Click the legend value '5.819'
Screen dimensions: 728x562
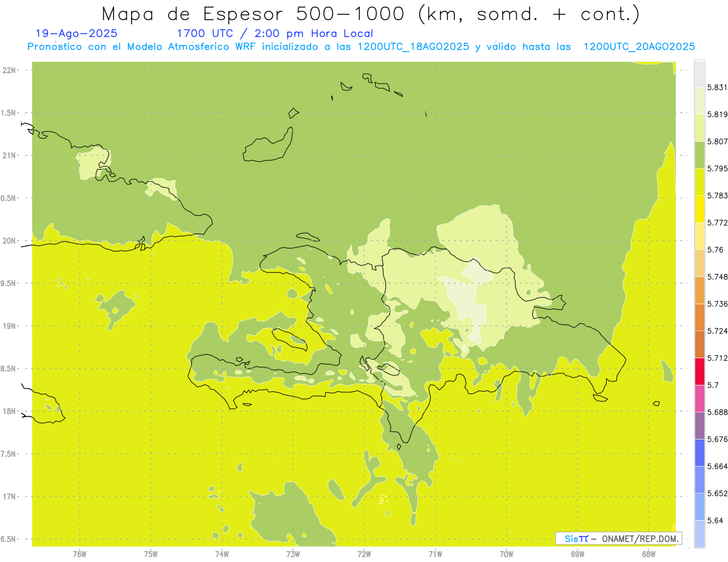click(717, 114)
